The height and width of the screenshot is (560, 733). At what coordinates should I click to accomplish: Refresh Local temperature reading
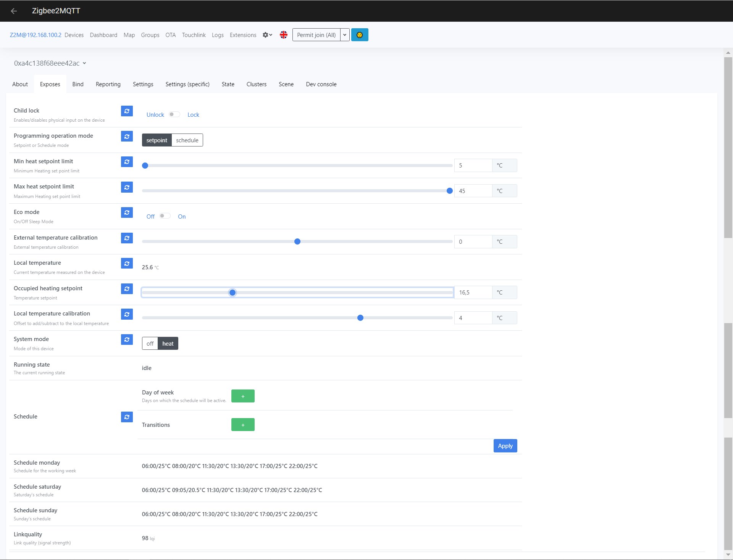[127, 263]
